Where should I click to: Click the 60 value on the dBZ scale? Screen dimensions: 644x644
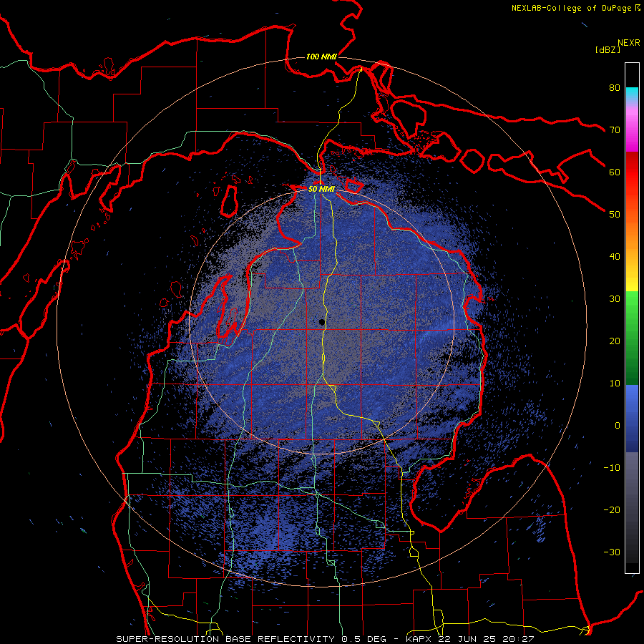[615, 172]
